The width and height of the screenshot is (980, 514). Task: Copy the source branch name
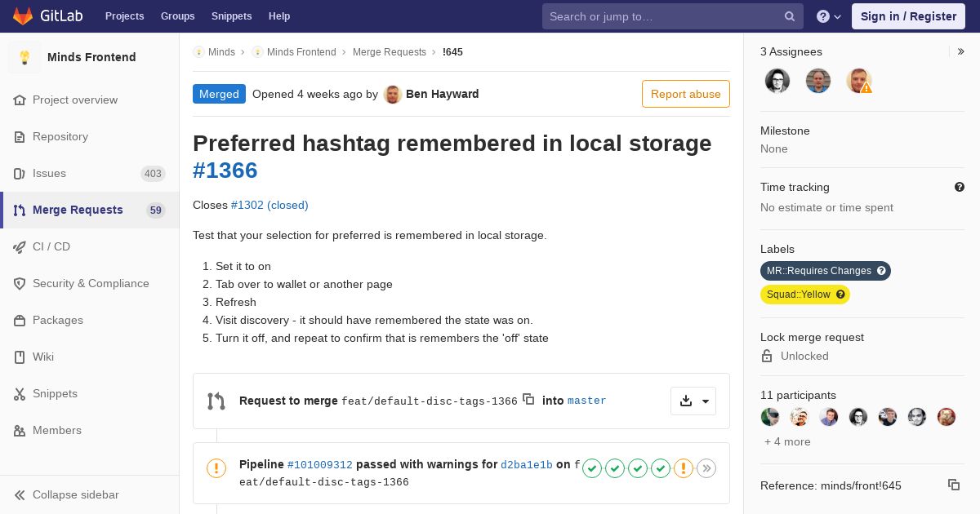528,400
